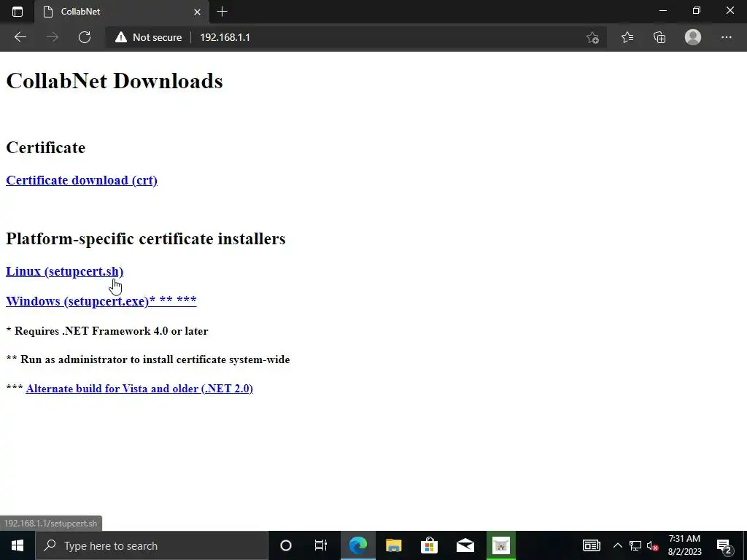The image size is (747, 560).
Task: Open a new tab with plus button
Action: (222, 12)
